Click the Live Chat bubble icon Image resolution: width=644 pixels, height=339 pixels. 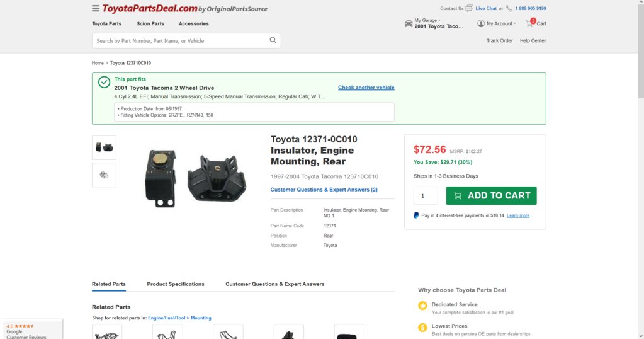coord(469,8)
